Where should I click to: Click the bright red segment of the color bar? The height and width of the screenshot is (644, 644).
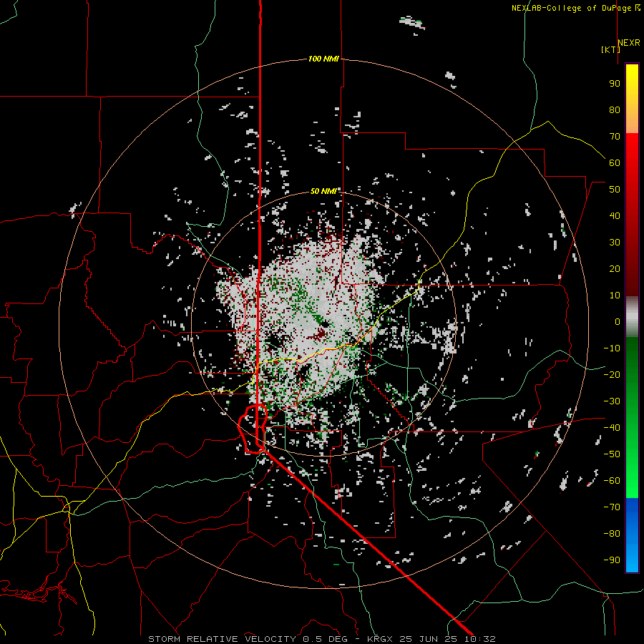coord(632,150)
